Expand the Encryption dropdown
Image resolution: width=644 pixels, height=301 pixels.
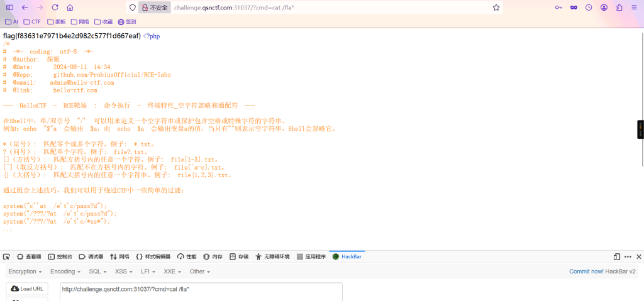click(x=25, y=271)
